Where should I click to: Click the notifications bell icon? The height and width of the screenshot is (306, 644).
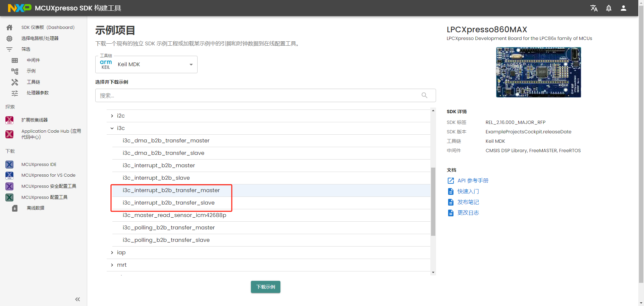tap(609, 8)
